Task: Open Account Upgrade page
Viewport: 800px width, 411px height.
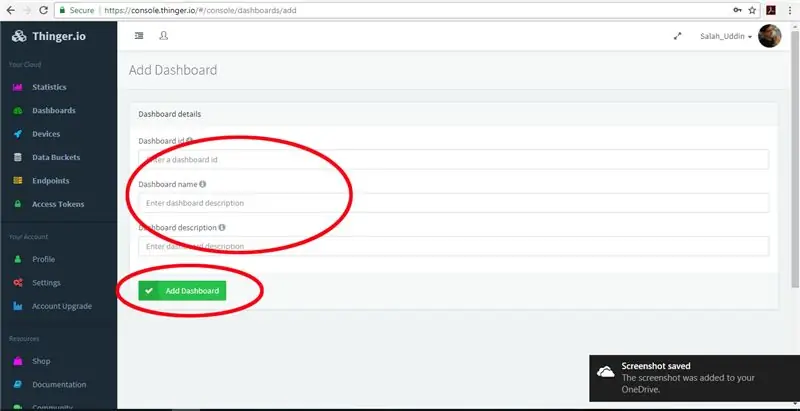Action: tap(62, 306)
